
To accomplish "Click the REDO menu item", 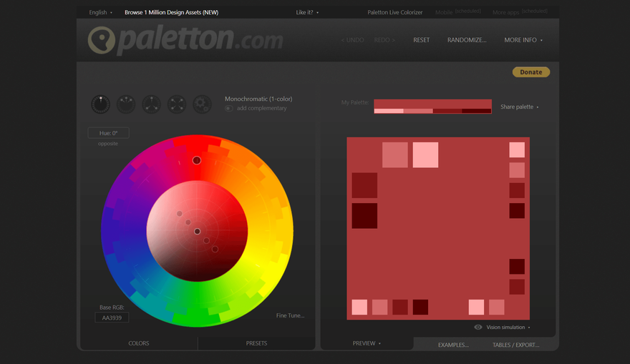I will point(384,40).
